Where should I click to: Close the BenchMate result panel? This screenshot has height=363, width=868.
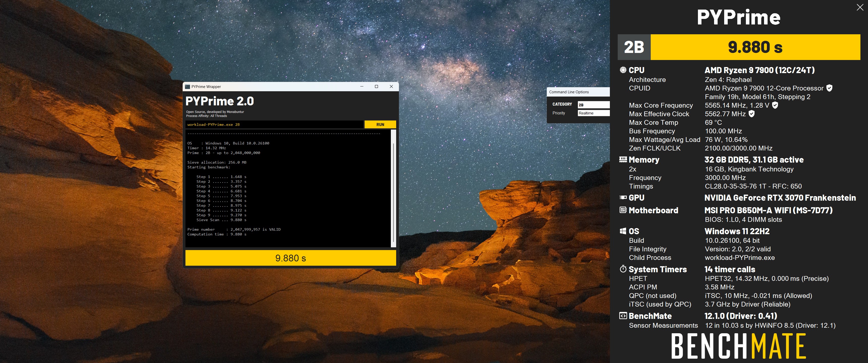[x=860, y=7]
